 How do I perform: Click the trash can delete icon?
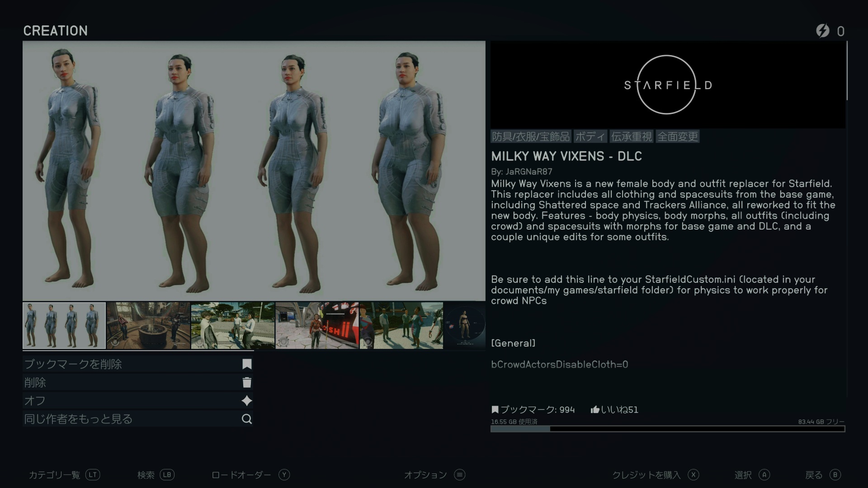pyautogui.click(x=247, y=383)
